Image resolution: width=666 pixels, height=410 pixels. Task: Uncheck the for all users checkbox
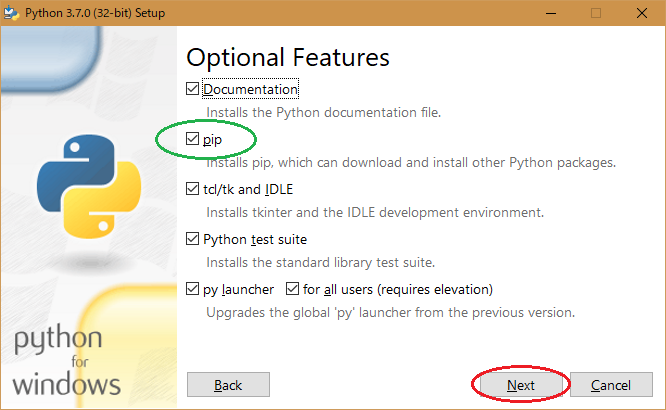click(x=293, y=289)
